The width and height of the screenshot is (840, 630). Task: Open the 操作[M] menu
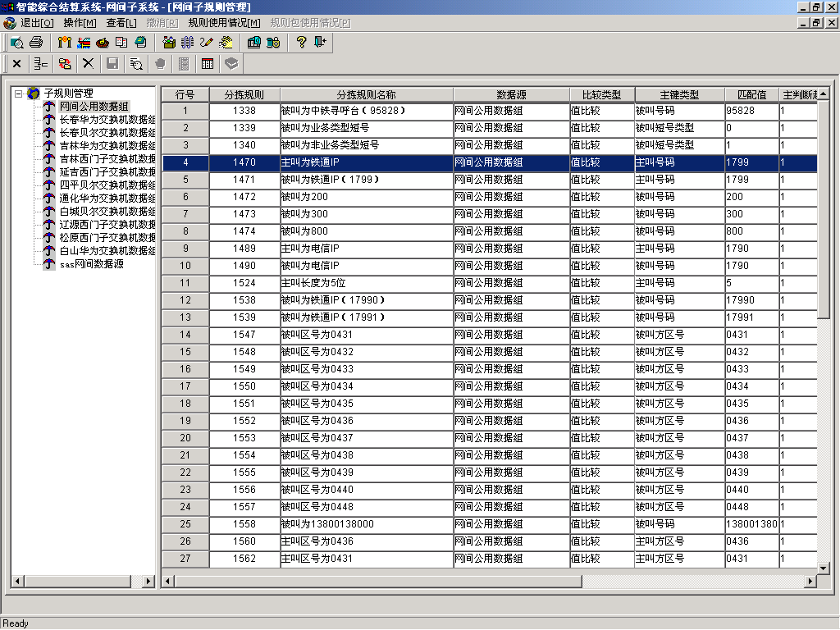[80, 22]
